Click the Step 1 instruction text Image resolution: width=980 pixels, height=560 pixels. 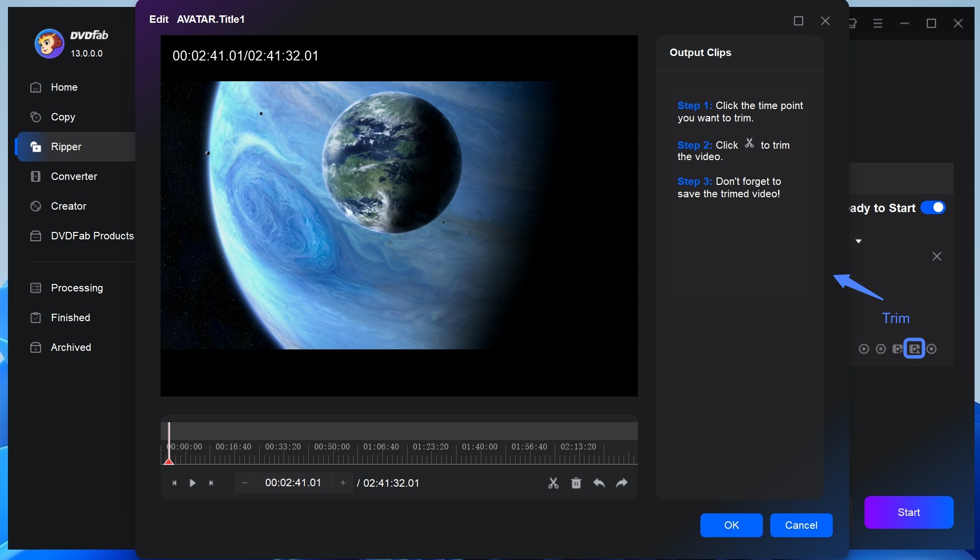(x=740, y=112)
